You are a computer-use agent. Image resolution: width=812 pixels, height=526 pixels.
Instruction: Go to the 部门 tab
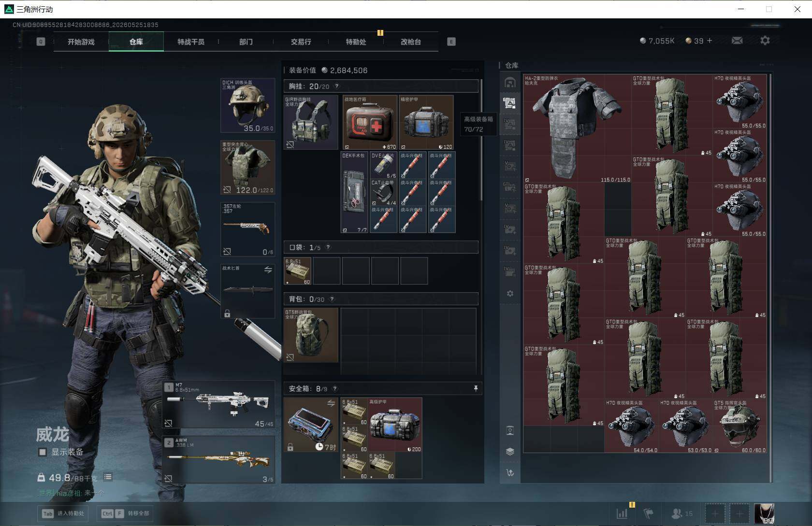click(x=246, y=42)
